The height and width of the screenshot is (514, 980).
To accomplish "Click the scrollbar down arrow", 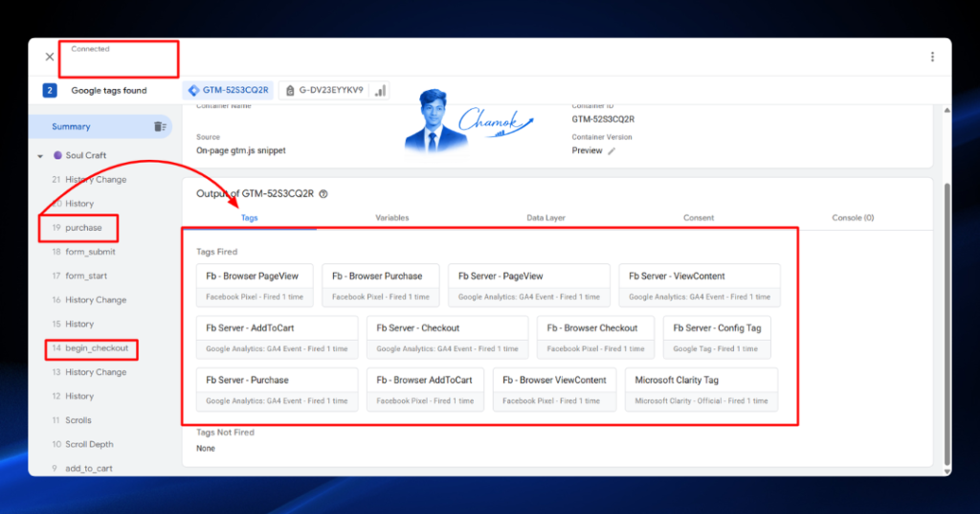I will pos(947,472).
